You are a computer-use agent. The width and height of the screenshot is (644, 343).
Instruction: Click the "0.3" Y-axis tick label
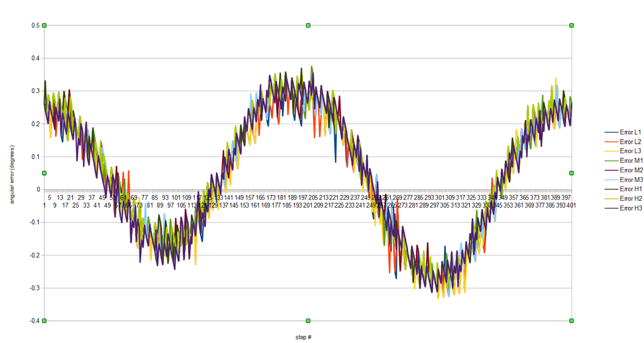point(35,91)
